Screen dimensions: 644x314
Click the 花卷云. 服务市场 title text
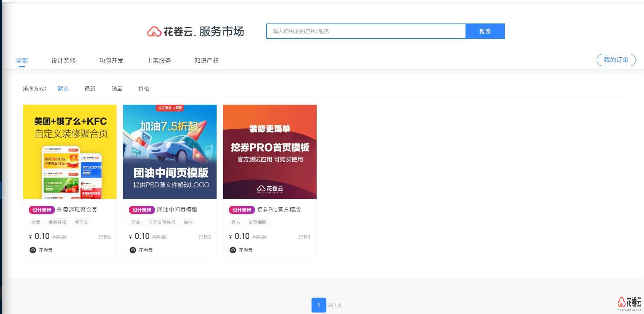tap(204, 31)
